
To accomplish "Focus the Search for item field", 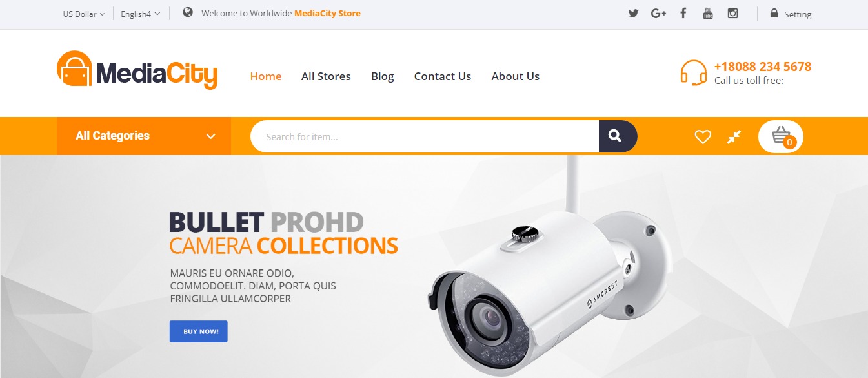I will [x=425, y=136].
